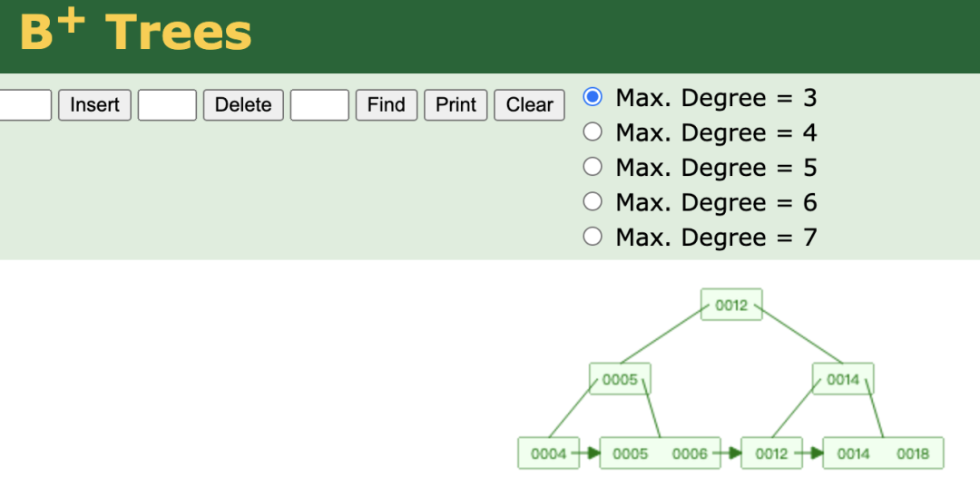Select Max. Degree = 3 radio button

pyautogui.click(x=593, y=97)
